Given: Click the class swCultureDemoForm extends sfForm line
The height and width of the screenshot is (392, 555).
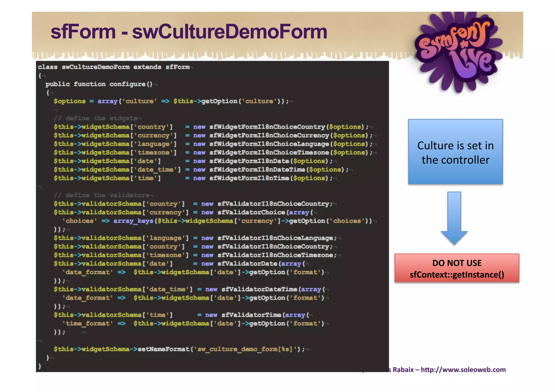Looking at the screenshot, I should 114,67.
